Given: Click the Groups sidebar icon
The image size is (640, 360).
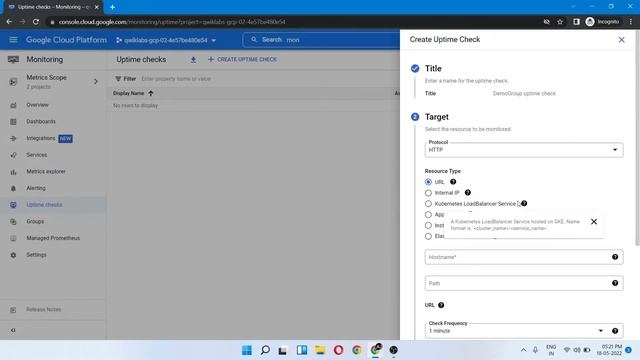Looking at the screenshot, I should click(x=13, y=222).
